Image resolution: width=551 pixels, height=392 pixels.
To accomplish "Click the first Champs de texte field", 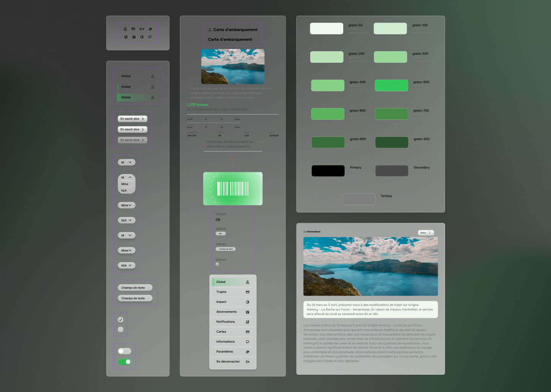I will point(135,287).
